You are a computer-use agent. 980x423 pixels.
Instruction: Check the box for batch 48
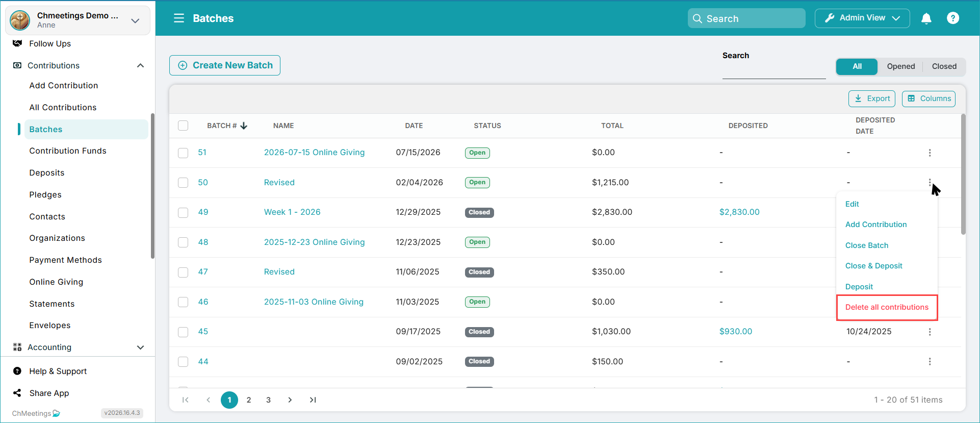click(183, 242)
